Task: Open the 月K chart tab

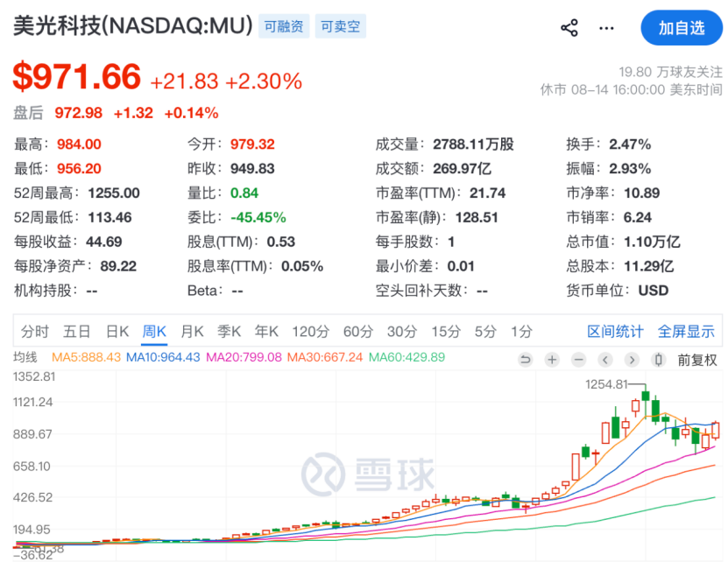Action: (x=192, y=332)
